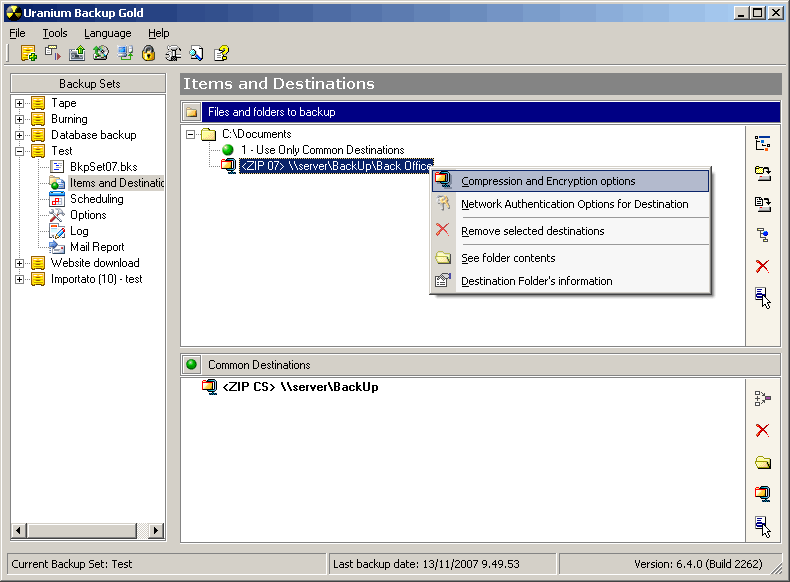Screen dimensions: 790x582
Task: Click the tape upload toolbar icon
Action: [x=77, y=53]
